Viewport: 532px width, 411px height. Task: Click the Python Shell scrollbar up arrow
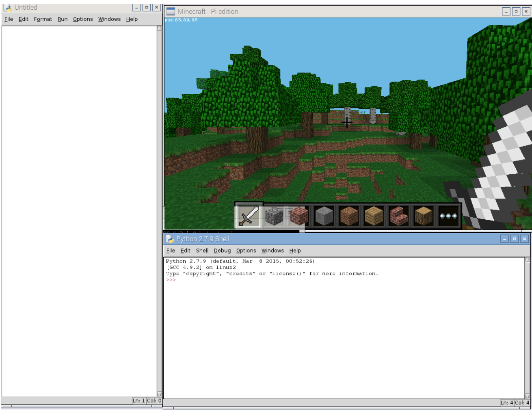pos(528,260)
